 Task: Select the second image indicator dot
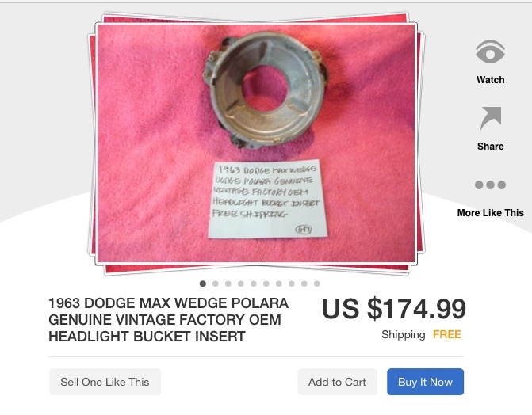pos(216,284)
